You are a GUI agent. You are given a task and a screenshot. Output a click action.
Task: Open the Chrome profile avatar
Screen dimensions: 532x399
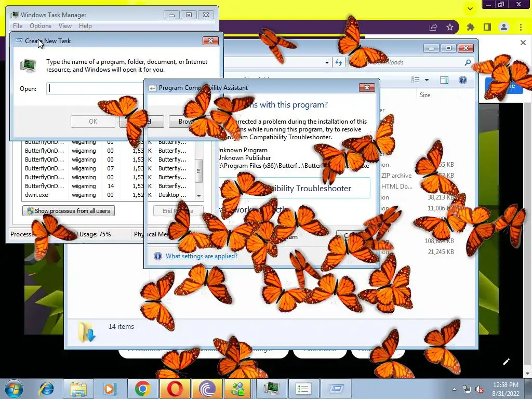pyautogui.click(x=504, y=27)
